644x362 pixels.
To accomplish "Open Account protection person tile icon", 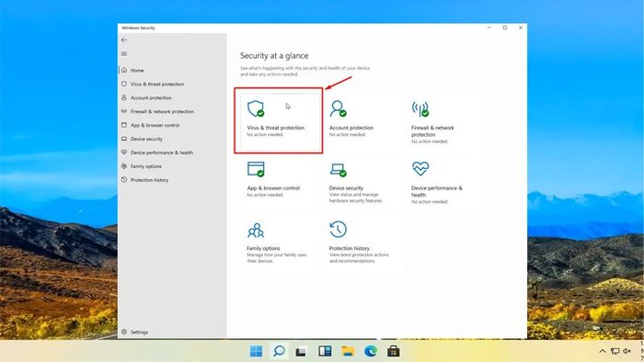I will [x=338, y=108].
